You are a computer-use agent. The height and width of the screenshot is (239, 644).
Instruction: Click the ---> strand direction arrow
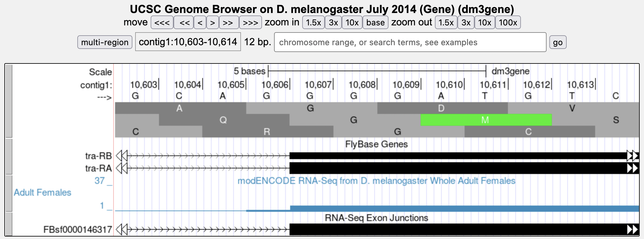(x=104, y=98)
